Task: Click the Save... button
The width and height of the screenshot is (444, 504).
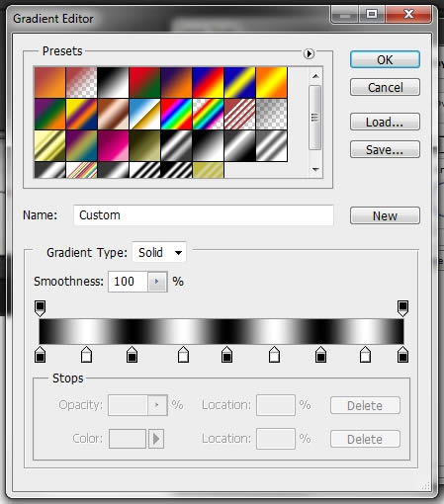Action: coord(385,149)
